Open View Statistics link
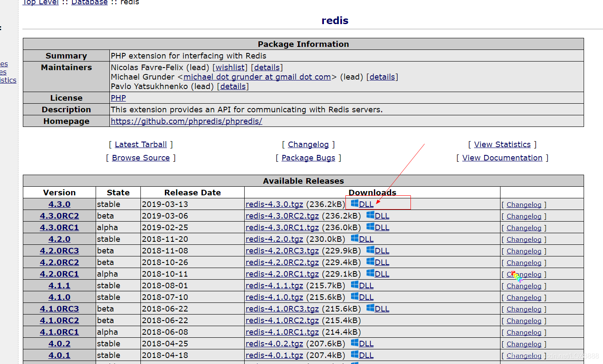Viewport: 603px width, 364px height. click(502, 145)
